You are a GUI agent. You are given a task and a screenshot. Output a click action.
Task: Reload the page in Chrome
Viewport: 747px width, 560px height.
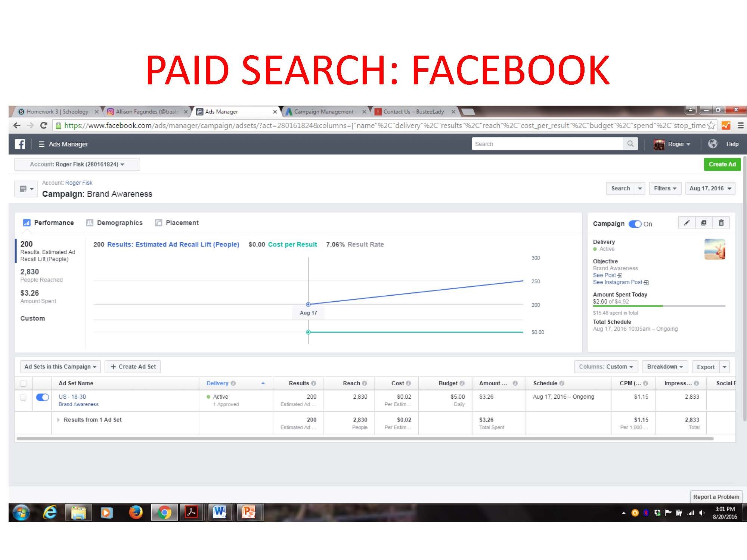click(x=44, y=125)
